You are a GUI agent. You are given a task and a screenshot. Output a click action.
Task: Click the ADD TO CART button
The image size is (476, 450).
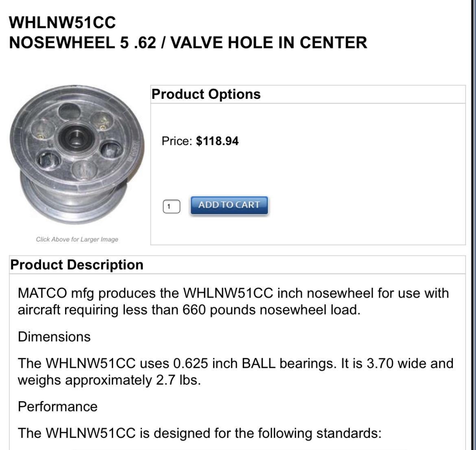coord(229,205)
